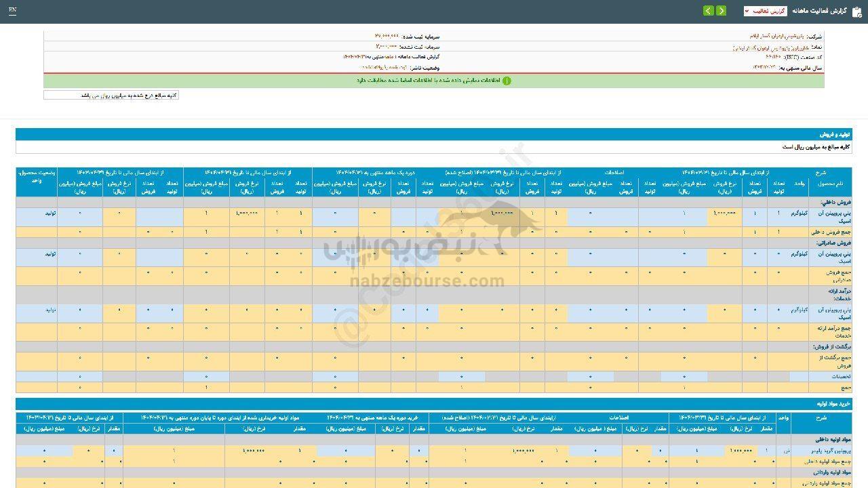Switch the page language with EN

coord(13,11)
